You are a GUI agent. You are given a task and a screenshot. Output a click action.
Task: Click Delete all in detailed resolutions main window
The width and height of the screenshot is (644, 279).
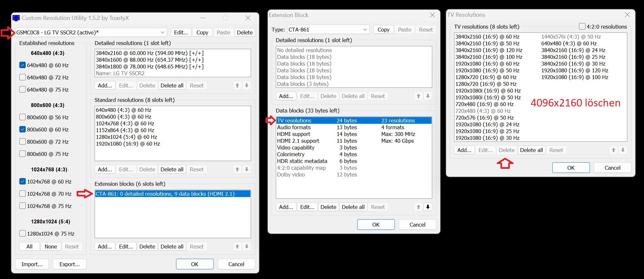(172, 85)
